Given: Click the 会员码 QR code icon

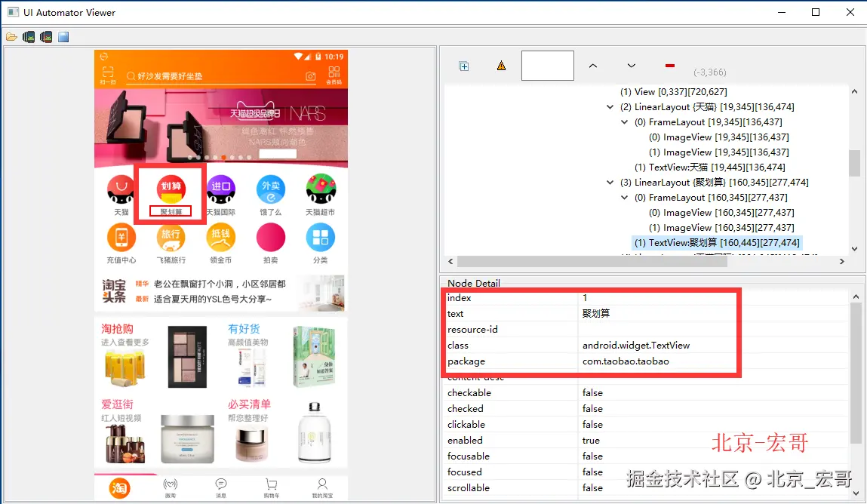Looking at the screenshot, I should (334, 75).
